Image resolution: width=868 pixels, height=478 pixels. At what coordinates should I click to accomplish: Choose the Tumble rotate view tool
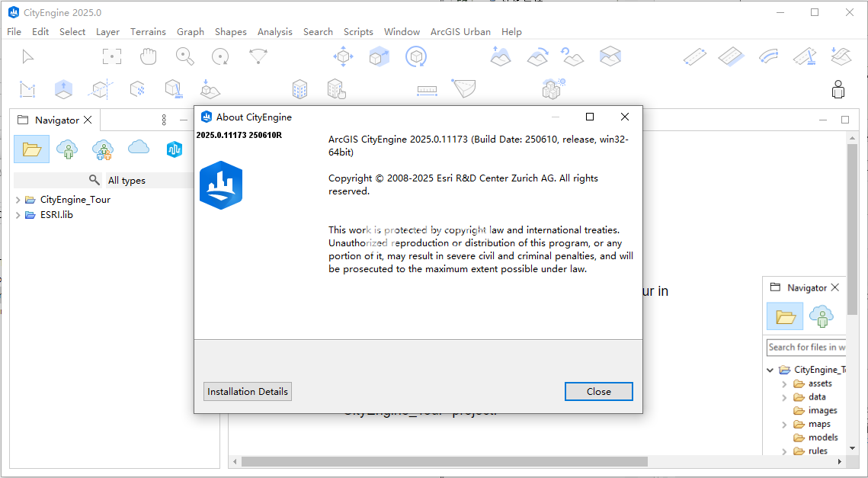220,56
